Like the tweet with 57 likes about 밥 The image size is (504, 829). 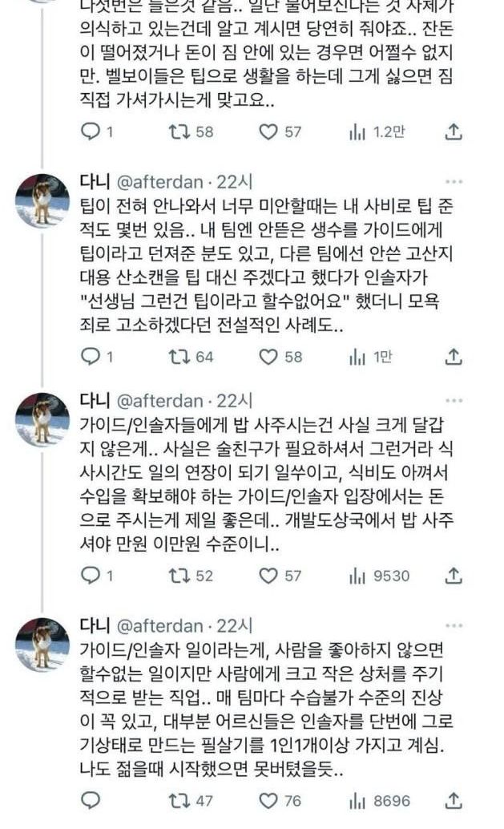tap(270, 575)
